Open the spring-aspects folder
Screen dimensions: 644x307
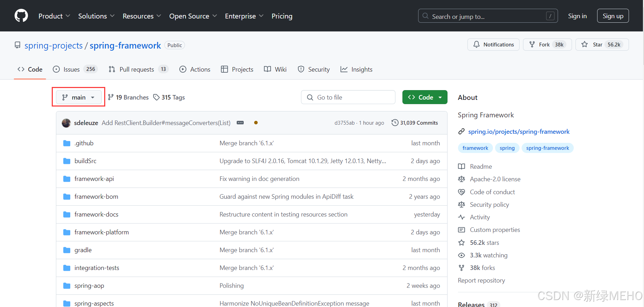94,303
